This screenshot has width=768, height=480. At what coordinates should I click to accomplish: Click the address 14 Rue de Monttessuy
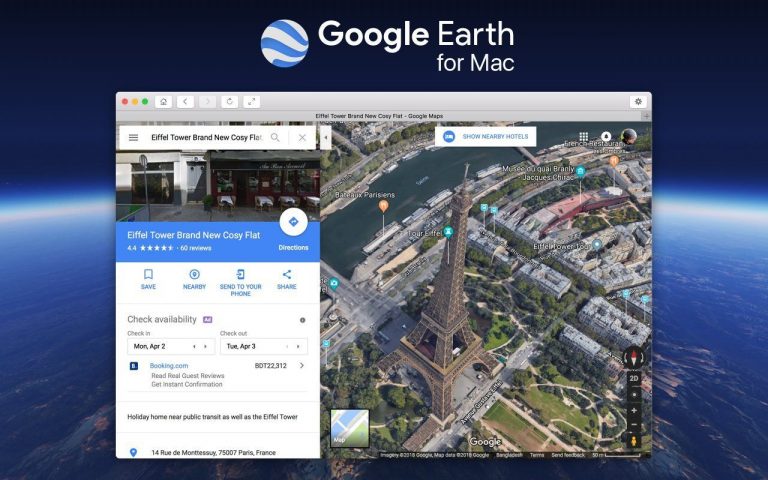point(214,453)
